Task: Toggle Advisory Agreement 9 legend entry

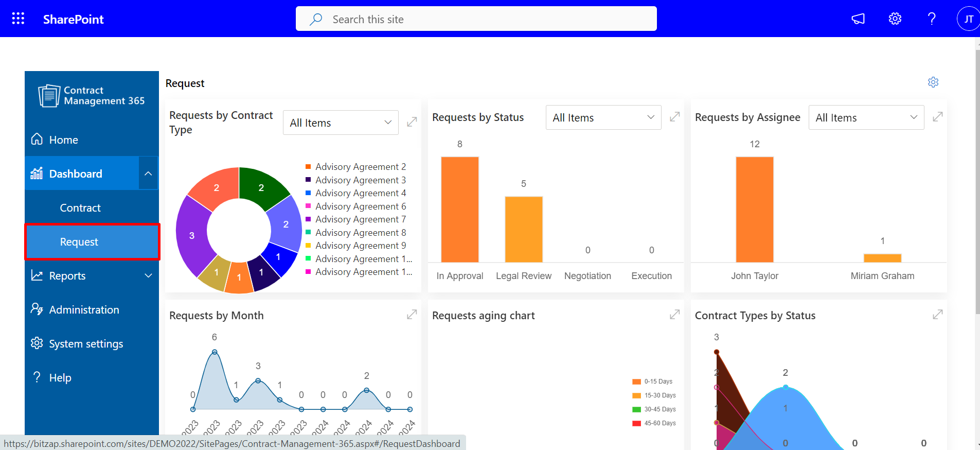Action: tap(356, 245)
